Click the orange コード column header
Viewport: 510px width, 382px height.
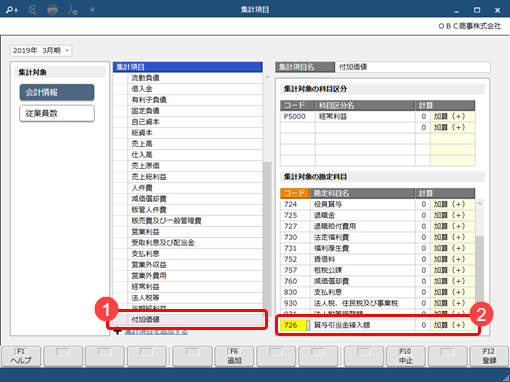(x=295, y=193)
